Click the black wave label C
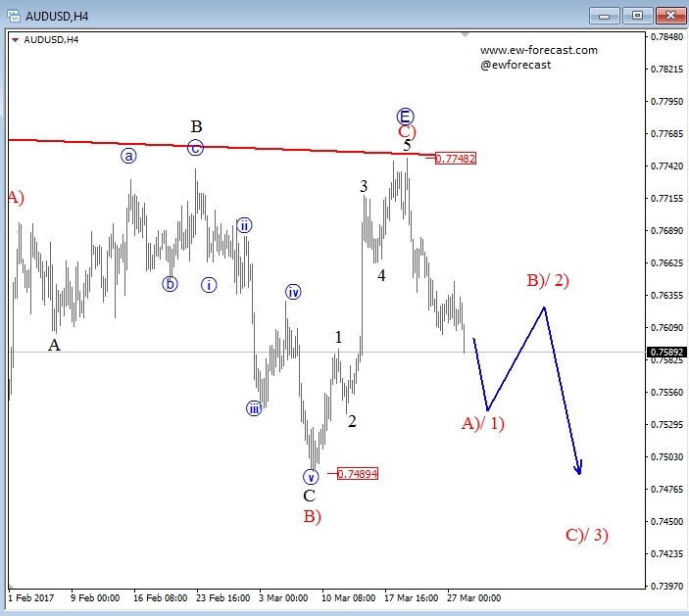The height and width of the screenshot is (616, 689). (x=310, y=497)
